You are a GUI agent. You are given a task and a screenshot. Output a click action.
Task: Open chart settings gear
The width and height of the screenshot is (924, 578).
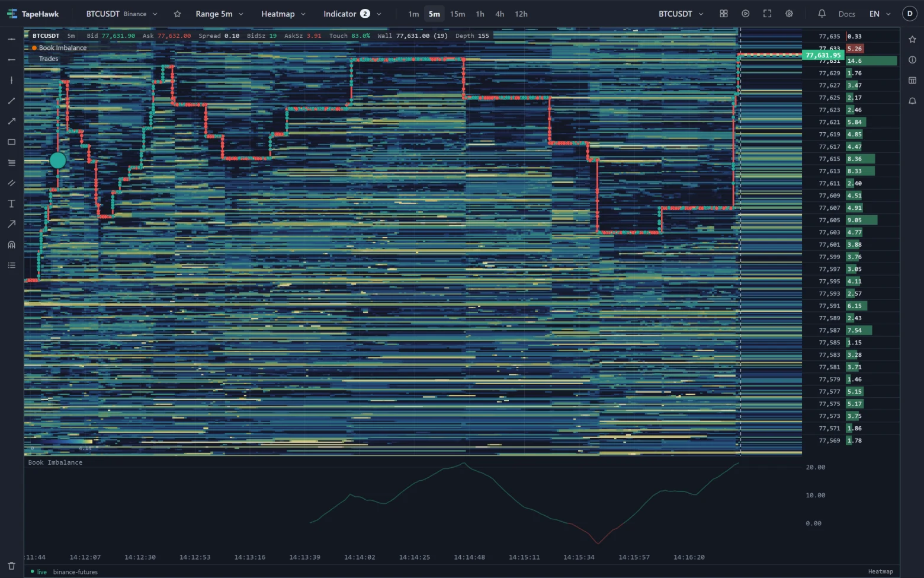(x=790, y=14)
